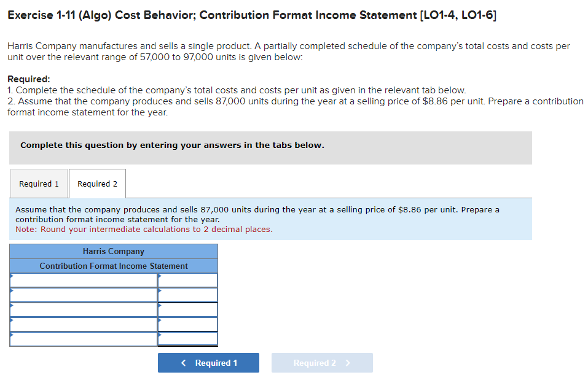Click the triangle marker in last amount cell
This screenshot has width=588, height=391.
[x=160, y=335]
